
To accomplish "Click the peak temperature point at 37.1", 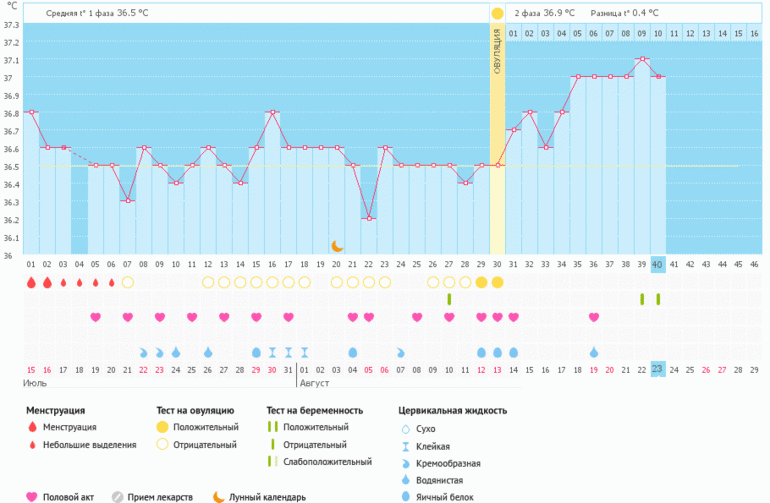I will 642,59.
